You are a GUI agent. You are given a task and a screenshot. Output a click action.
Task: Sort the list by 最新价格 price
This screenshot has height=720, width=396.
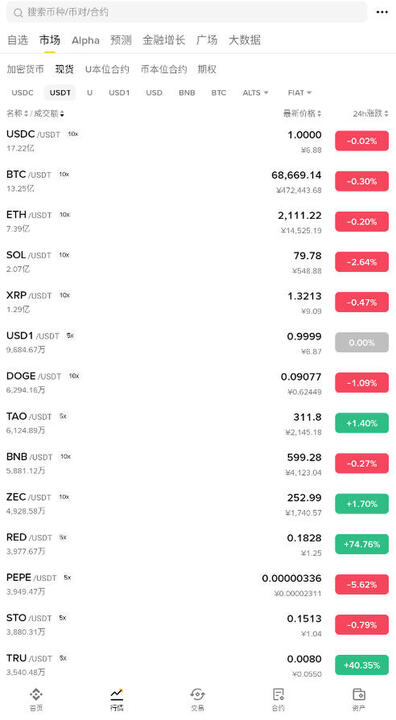[302, 113]
